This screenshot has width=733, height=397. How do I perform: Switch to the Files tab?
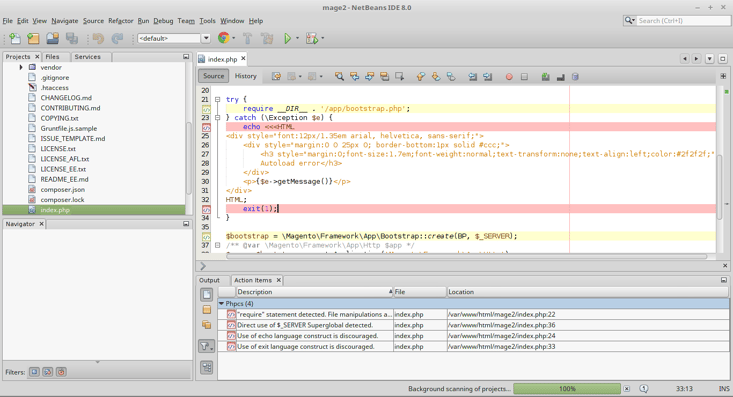pyautogui.click(x=52, y=57)
